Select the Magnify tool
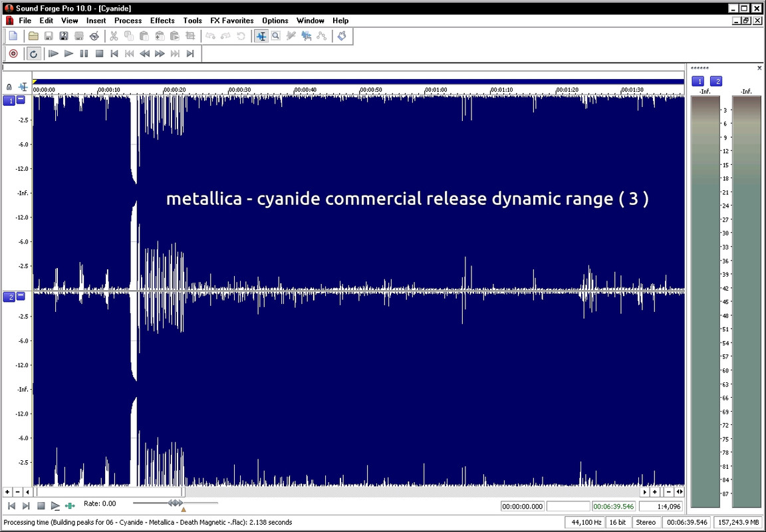Image resolution: width=766 pixels, height=532 pixels. click(x=276, y=36)
